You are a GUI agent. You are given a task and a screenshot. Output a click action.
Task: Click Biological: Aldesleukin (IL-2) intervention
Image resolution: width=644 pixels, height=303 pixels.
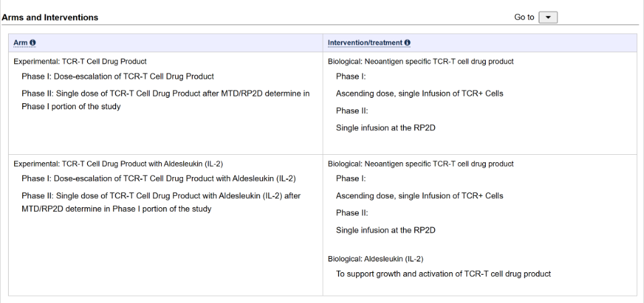[375, 259]
